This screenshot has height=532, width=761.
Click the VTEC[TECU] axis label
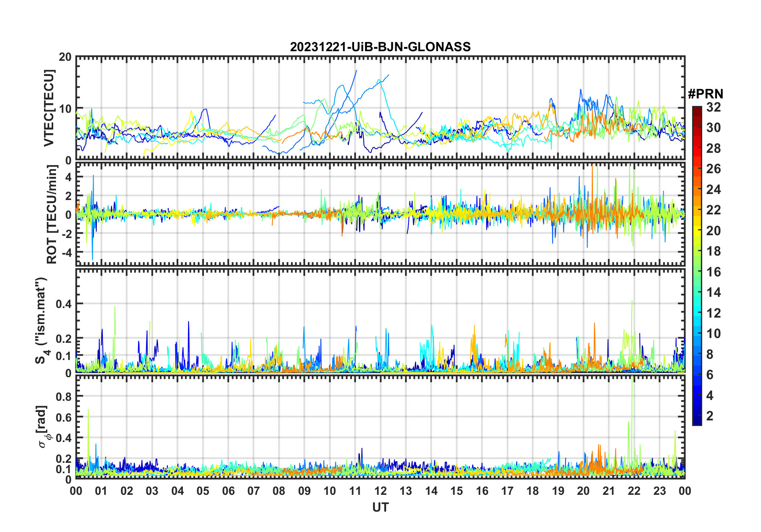[x=48, y=108]
